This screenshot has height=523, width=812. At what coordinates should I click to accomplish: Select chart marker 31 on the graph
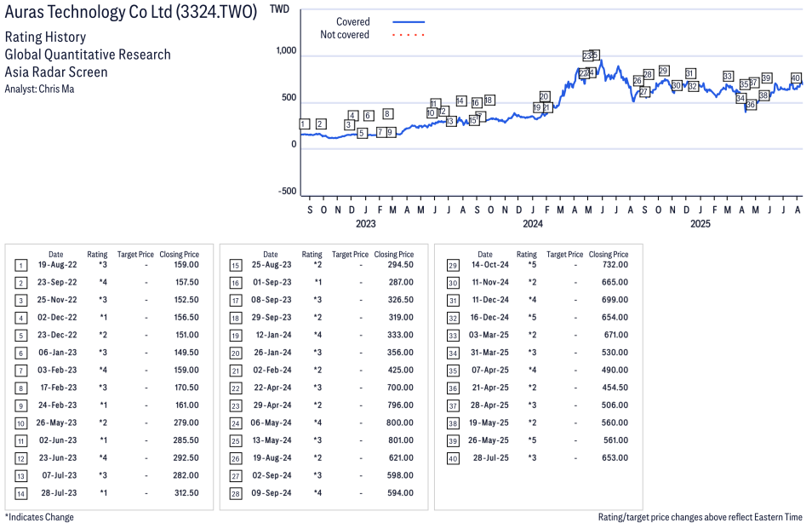(689, 73)
